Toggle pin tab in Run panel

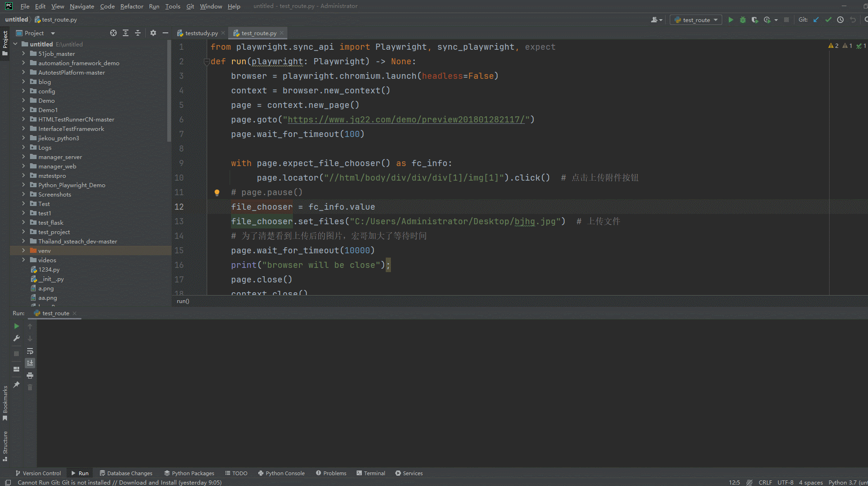pos(16,385)
